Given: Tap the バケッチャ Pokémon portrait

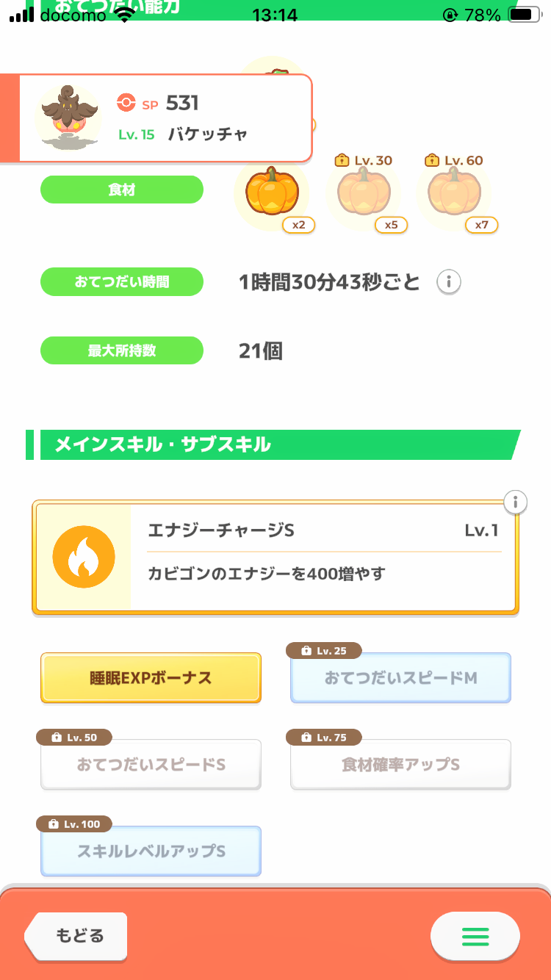Looking at the screenshot, I should click(68, 118).
